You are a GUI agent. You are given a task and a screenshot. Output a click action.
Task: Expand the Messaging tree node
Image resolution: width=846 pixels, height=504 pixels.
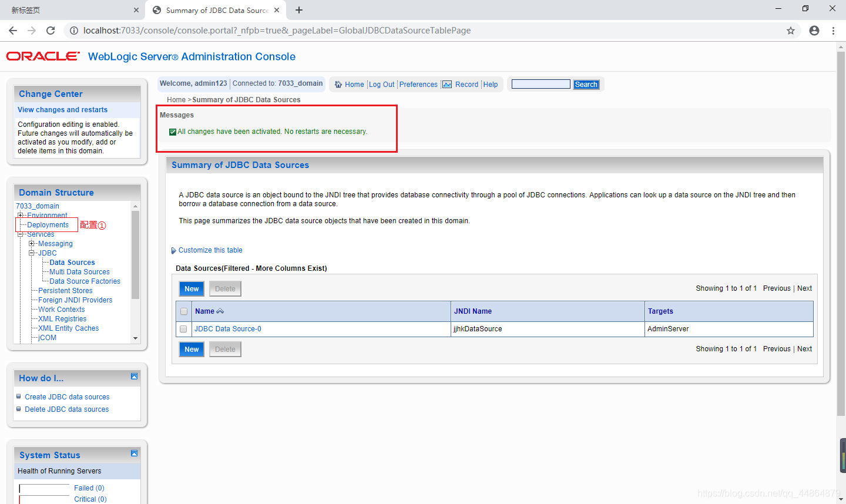point(32,244)
